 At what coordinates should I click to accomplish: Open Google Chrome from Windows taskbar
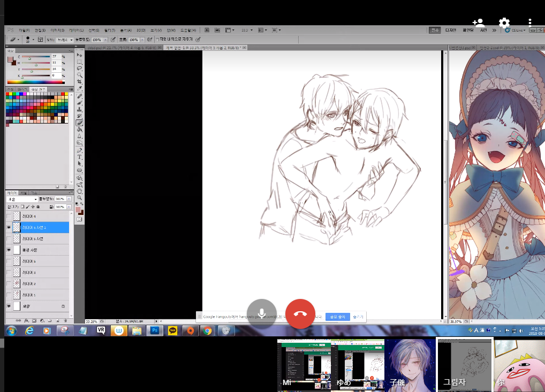click(208, 330)
